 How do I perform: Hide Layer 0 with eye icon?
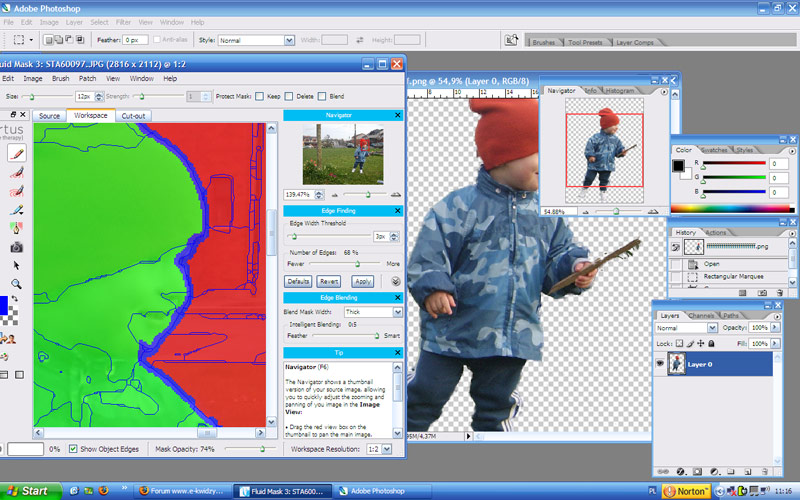coord(660,365)
